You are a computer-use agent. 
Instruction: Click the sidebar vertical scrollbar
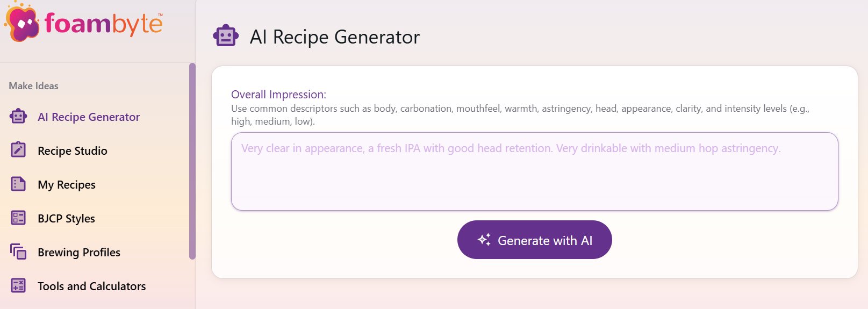[192, 161]
